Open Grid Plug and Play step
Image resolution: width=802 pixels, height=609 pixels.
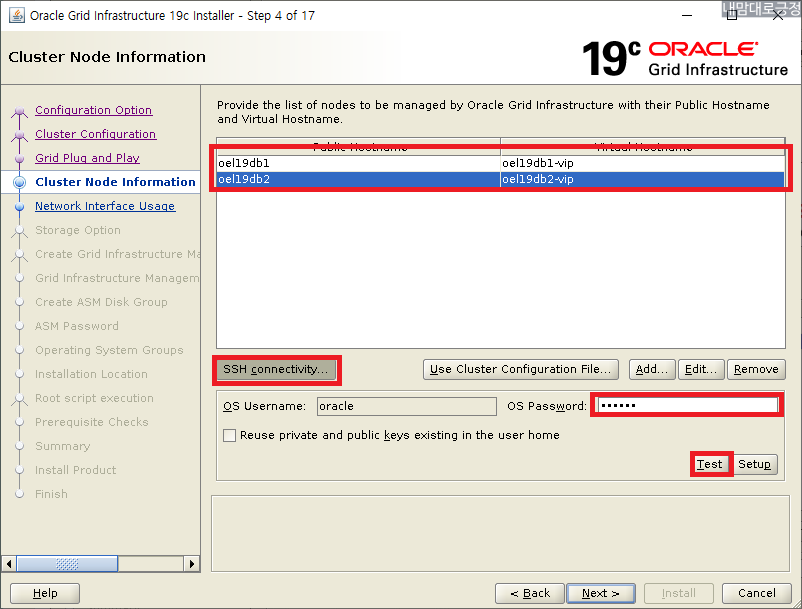point(87,158)
